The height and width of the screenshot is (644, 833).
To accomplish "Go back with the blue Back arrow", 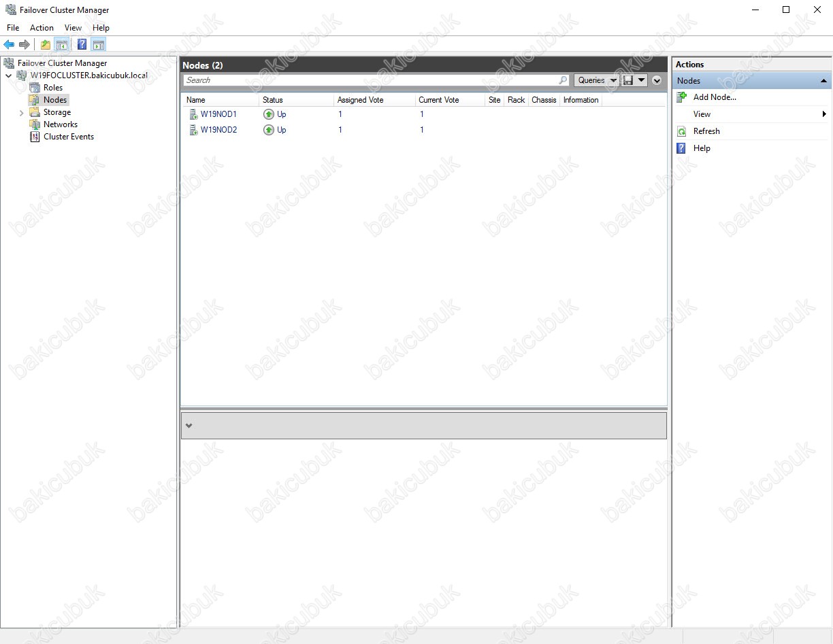I will click(x=9, y=45).
